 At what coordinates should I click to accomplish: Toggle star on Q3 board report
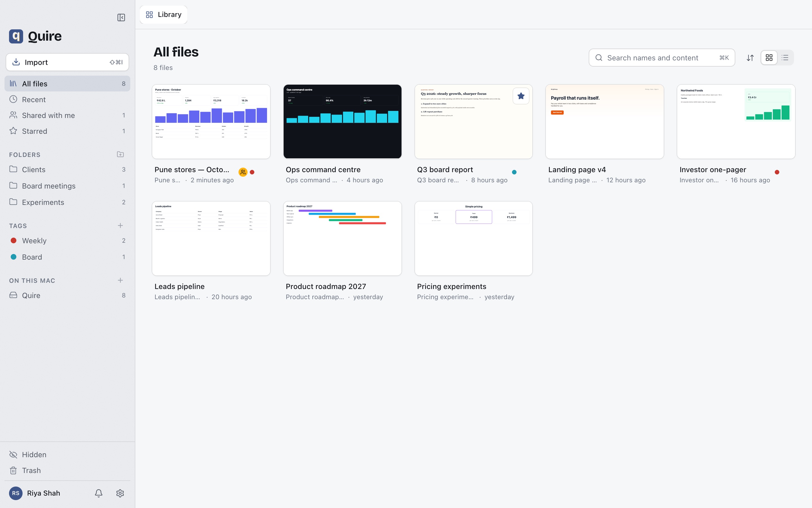521,96
